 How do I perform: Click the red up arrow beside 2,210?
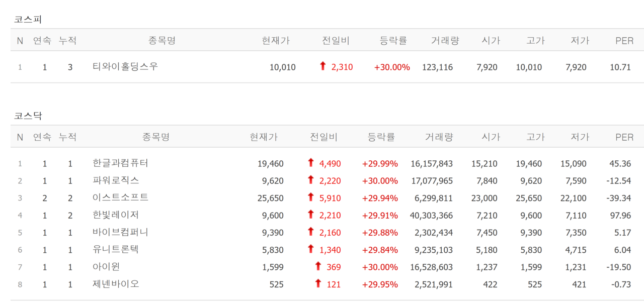coord(311,215)
